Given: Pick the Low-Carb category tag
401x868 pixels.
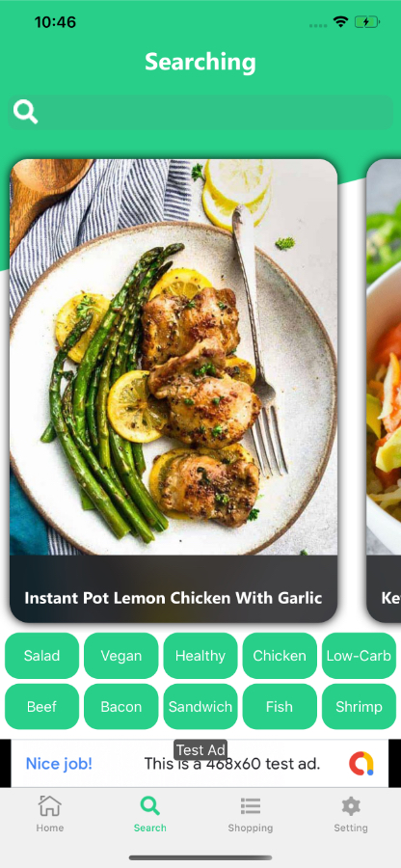Looking at the screenshot, I should click(x=359, y=656).
